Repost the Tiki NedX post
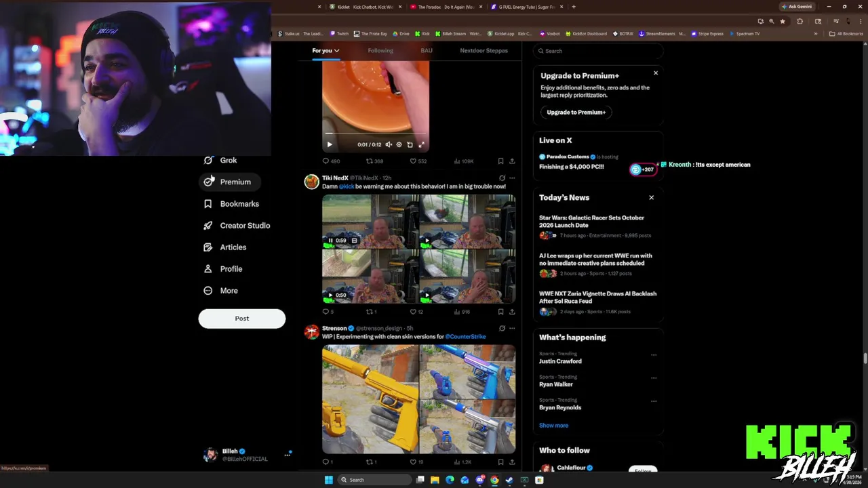Screen dimensions: 868x488 pos(371,312)
